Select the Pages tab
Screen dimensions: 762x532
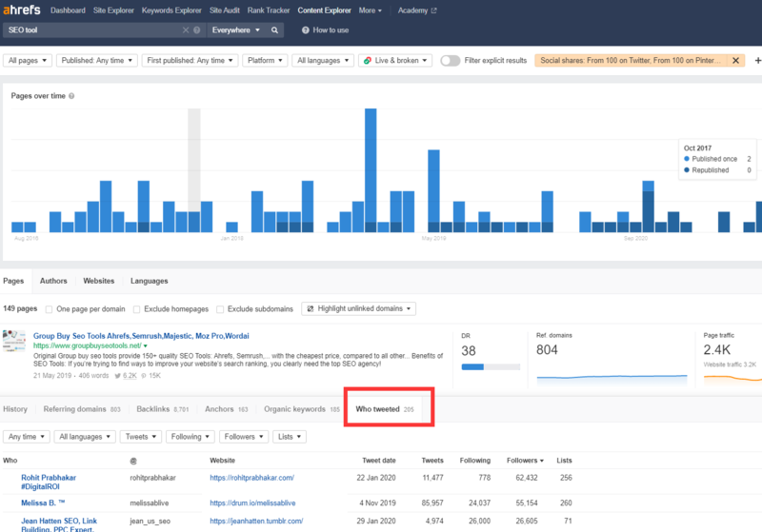pyautogui.click(x=13, y=281)
